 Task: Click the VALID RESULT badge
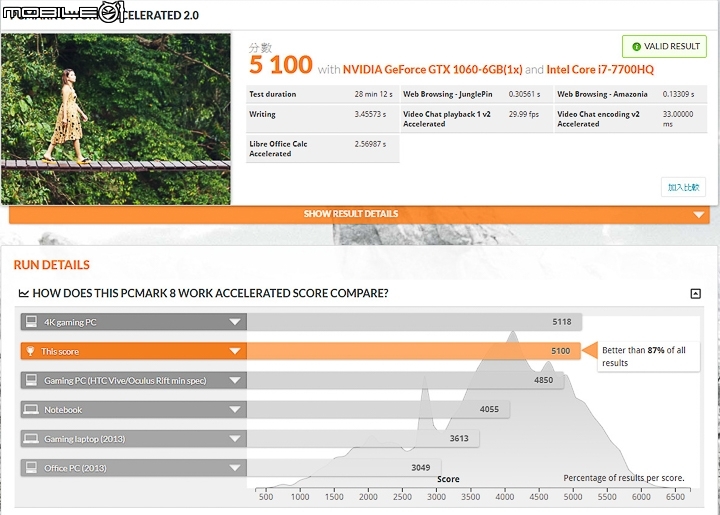click(x=664, y=46)
